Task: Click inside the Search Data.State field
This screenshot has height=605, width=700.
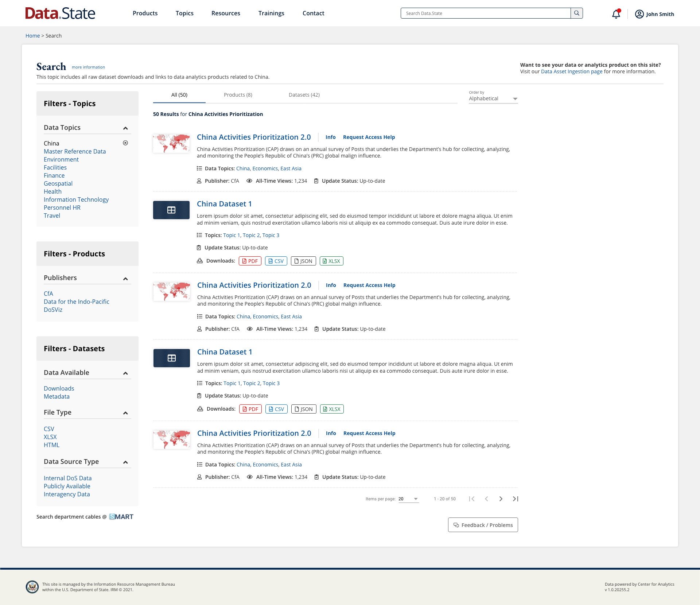Action: (x=485, y=13)
